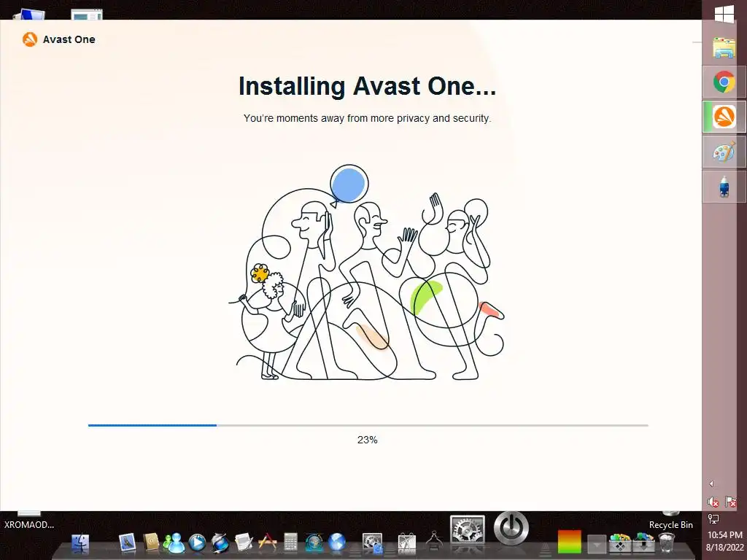Click the blue bottle icon in the taskbar

coord(724,187)
